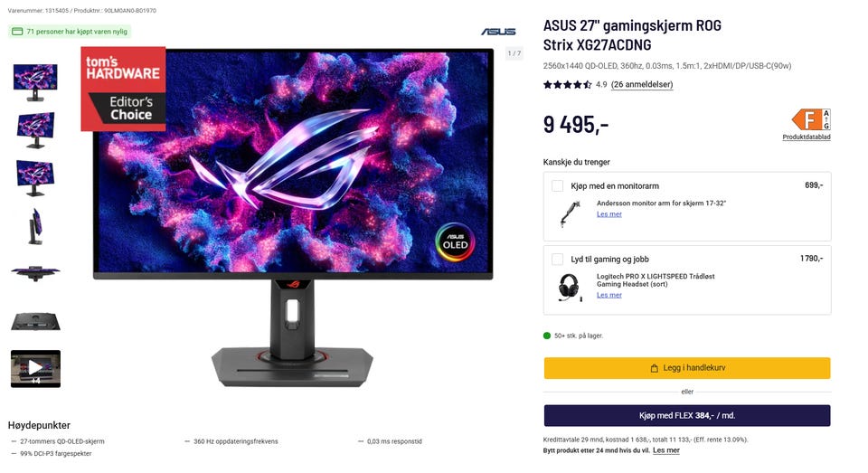This screenshot has height=473, width=868.
Task: Play the product video thumbnail
Action: pyautogui.click(x=35, y=368)
